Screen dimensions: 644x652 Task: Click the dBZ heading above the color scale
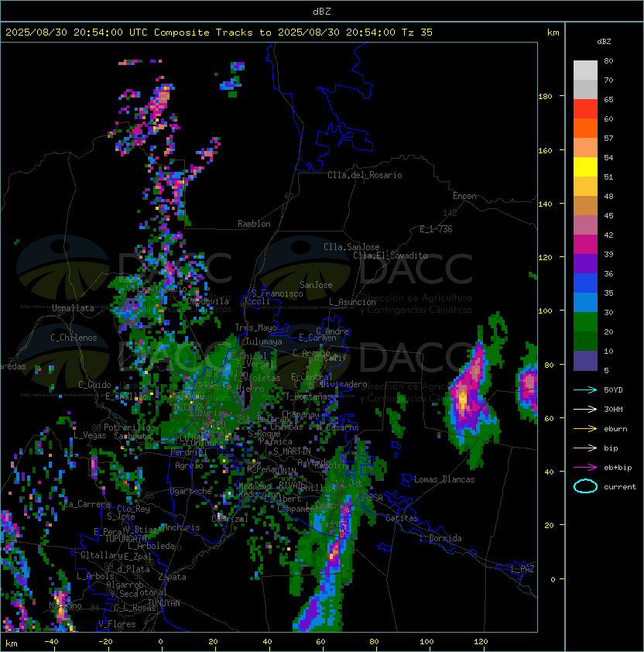tap(604, 42)
